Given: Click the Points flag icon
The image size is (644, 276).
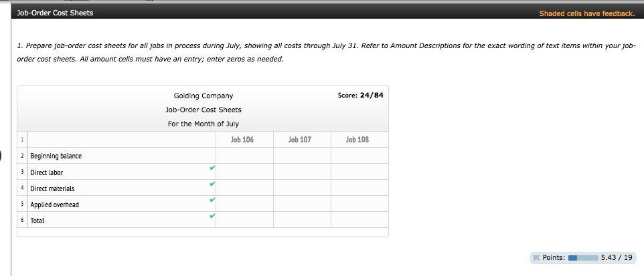Looking at the screenshot, I should (x=535, y=257).
